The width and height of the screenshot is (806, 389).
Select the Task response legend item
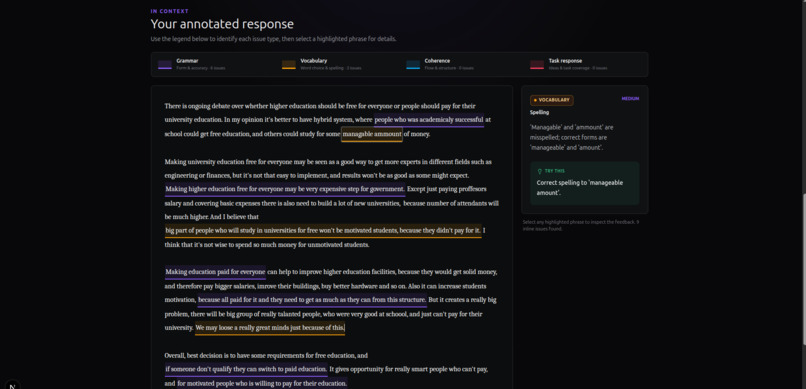pyautogui.click(x=569, y=64)
